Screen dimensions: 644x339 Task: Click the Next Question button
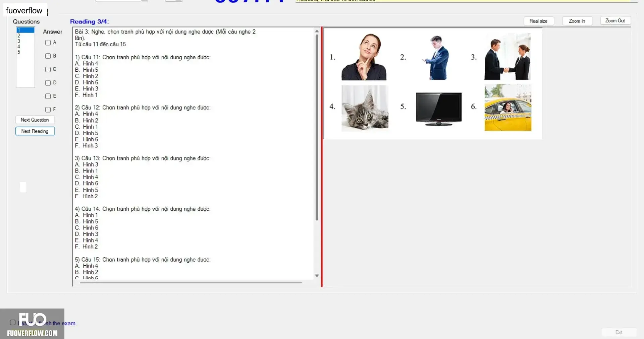[35, 120]
